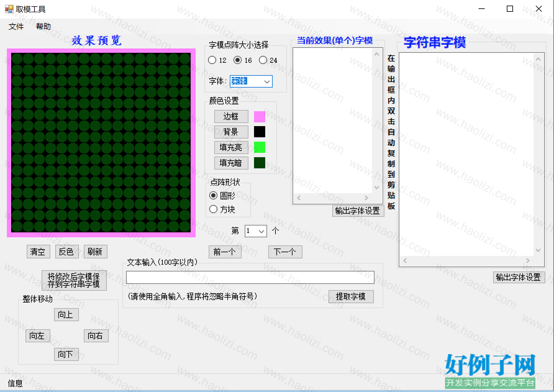Click the dot matrix preview grid
Screen dimensions: 554x392
tap(101, 143)
